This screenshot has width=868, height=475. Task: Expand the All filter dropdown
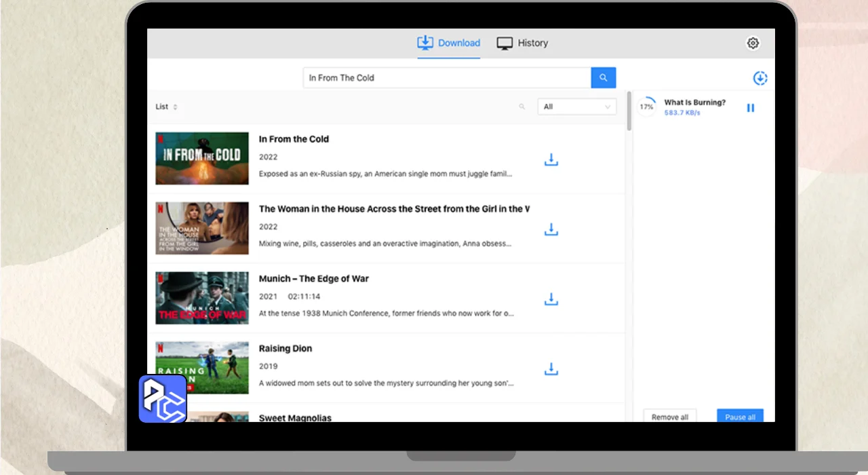[576, 107]
